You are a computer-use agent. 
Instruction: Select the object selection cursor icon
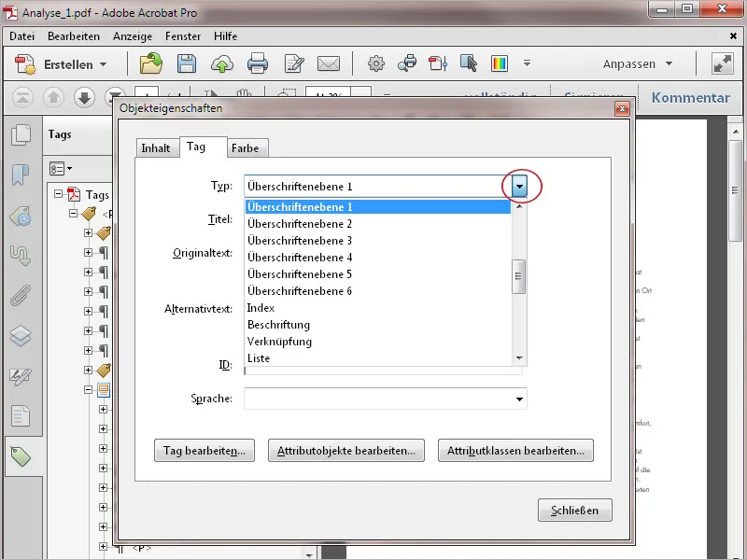click(469, 63)
